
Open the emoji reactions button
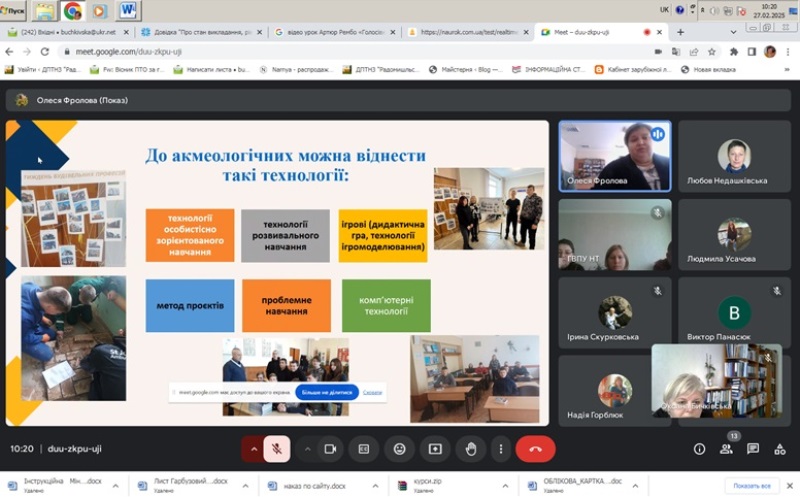pyautogui.click(x=400, y=449)
